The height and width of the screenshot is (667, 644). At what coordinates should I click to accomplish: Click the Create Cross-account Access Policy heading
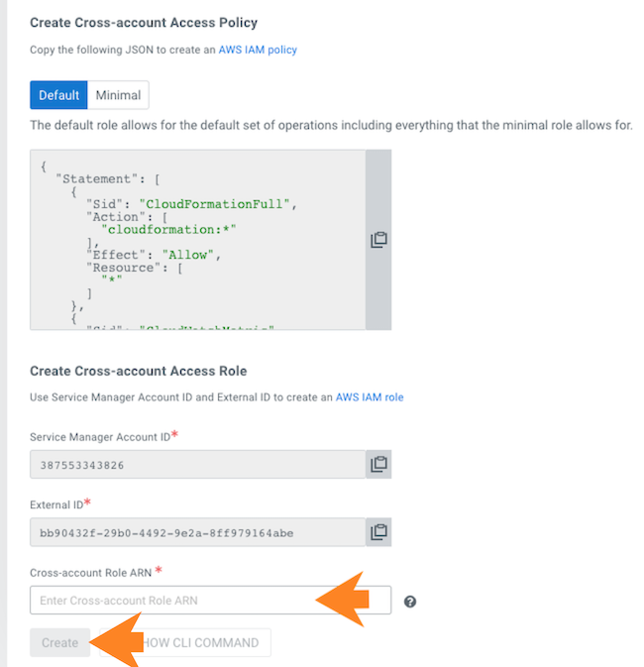144,22
